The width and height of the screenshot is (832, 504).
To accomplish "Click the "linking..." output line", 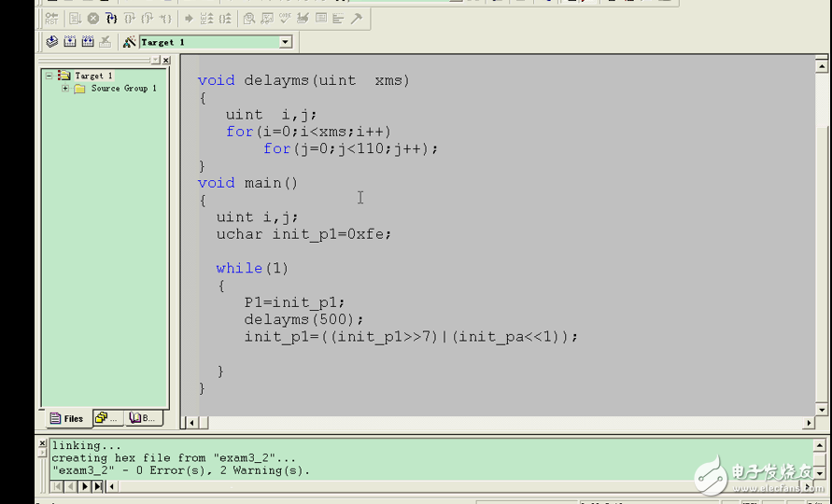I will (x=86, y=445).
